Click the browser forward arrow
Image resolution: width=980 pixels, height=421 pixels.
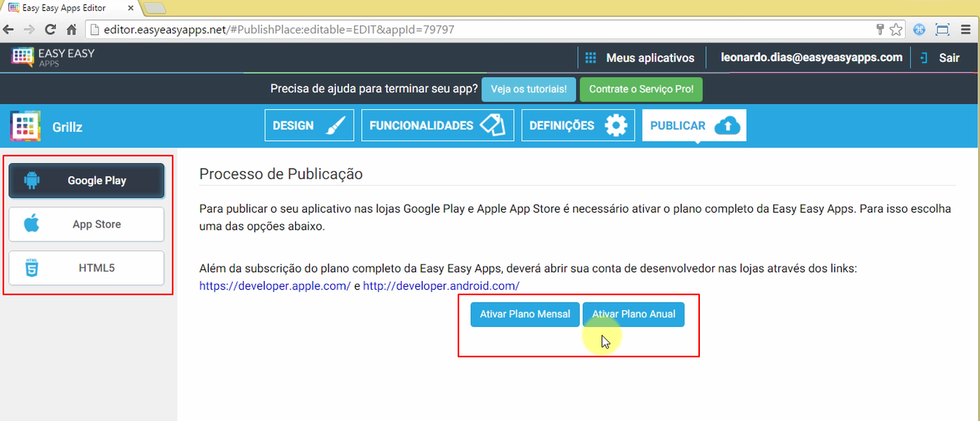click(x=29, y=30)
